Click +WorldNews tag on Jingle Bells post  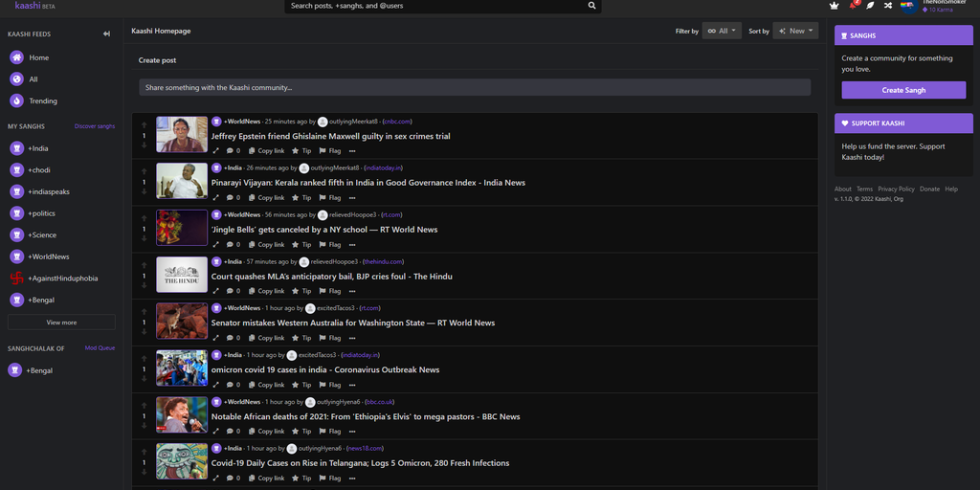(x=242, y=214)
